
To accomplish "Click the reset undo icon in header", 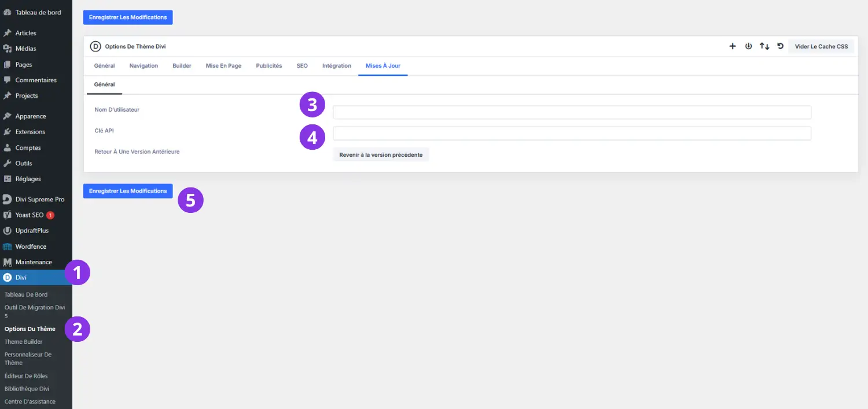I will tap(780, 46).
